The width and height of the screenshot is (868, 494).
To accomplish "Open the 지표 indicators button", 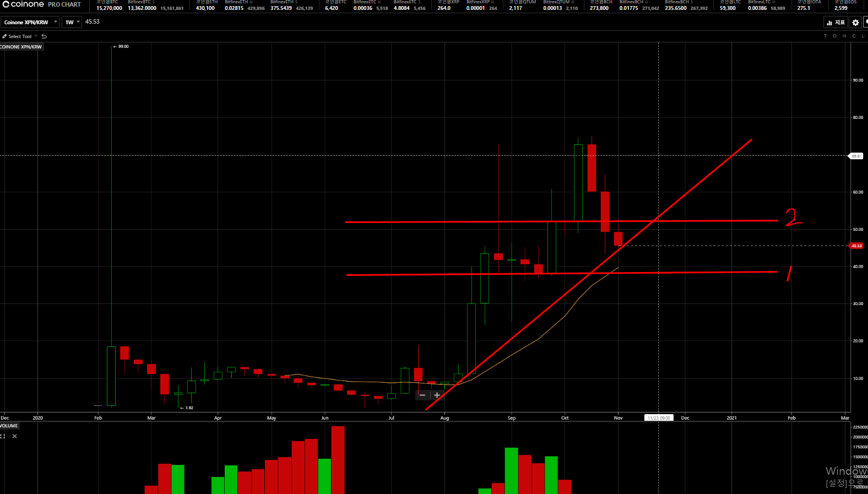I will tap(836, 23).
